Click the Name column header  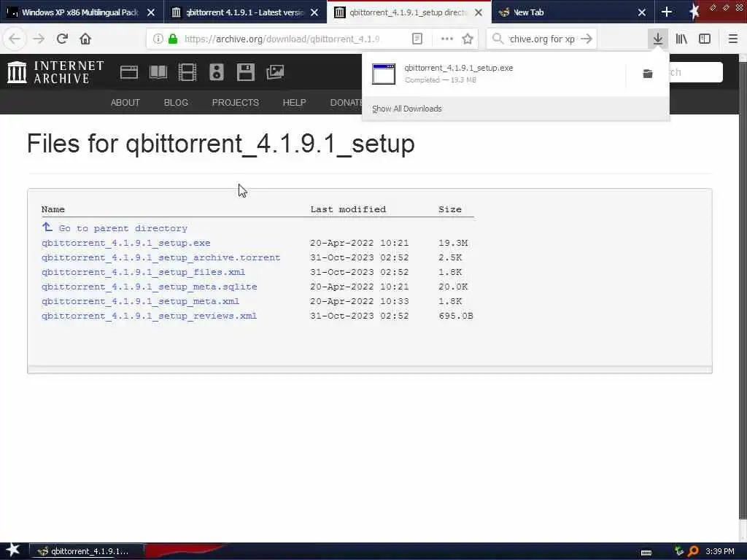[x=53, y=209]
